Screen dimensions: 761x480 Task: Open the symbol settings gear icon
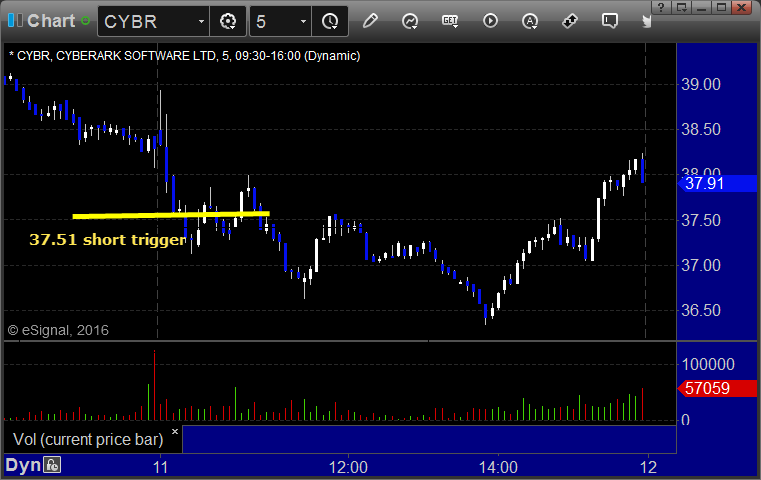click(228, 21)
